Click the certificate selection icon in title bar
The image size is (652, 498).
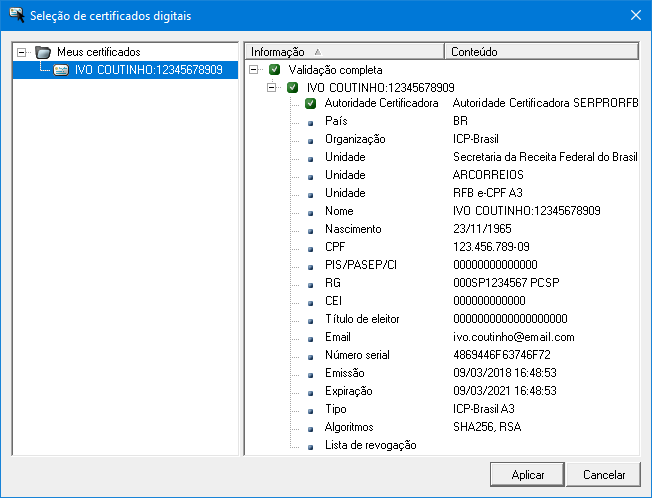pyautogui.click(x=17, y=15)
